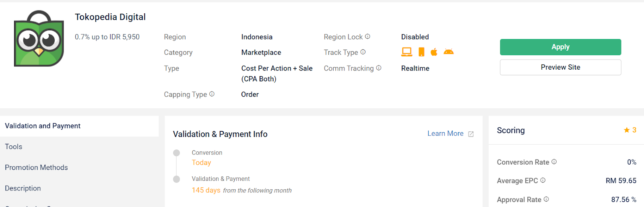
Task: Click the Android track type icon
Action: coord(449,52)
